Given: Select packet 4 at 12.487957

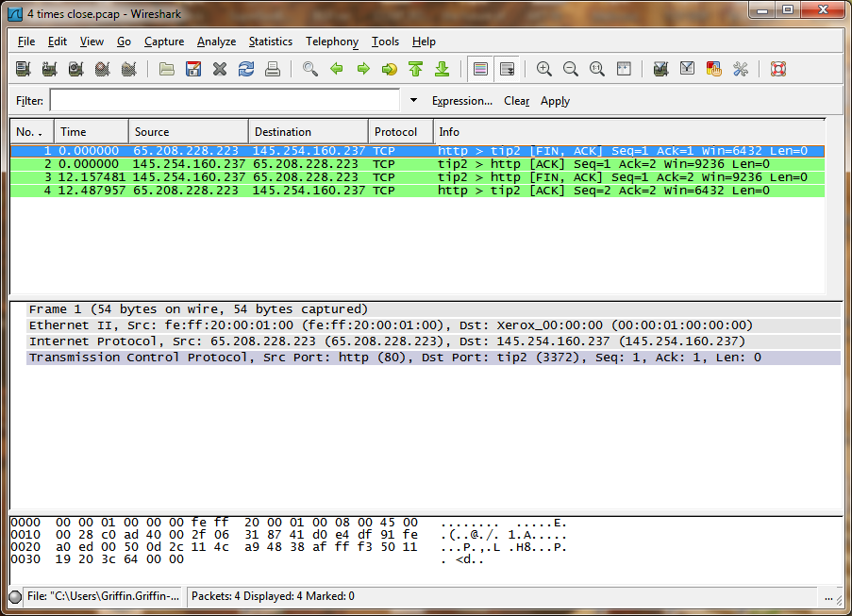Looking at the screenshot, I should click(x=417, y=191).
